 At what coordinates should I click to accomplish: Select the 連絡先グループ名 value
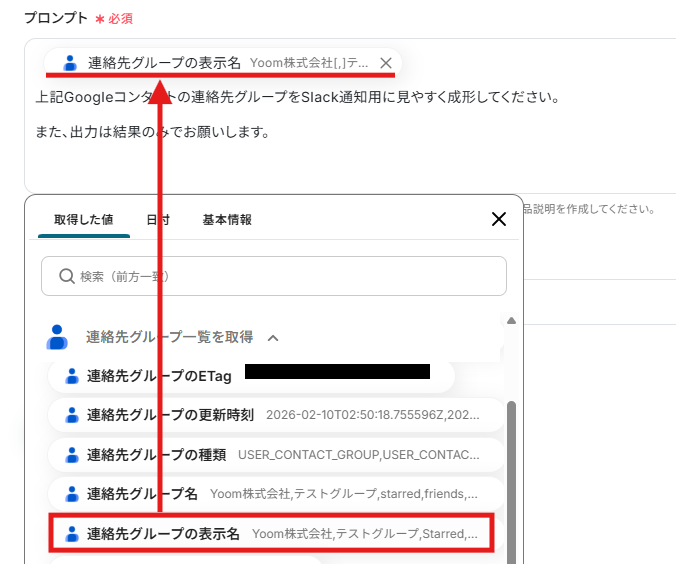(276, 494)
